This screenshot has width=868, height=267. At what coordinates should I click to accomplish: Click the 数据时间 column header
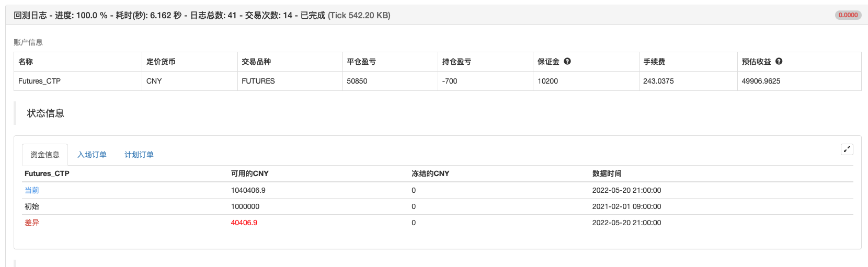tap(607, 173)
